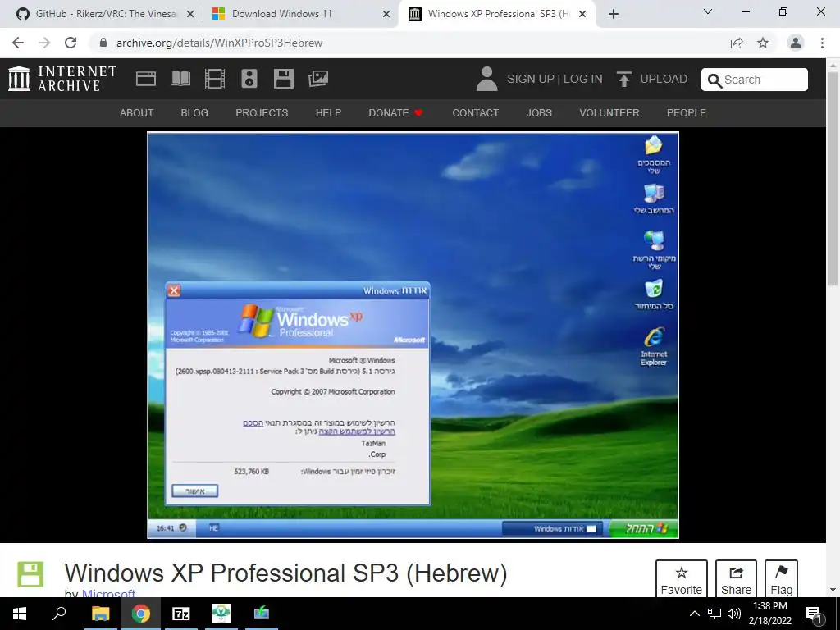Screen dimensions: 840x630
Task: Open the Images icon in the navbar
Action: tap(318, 79)
